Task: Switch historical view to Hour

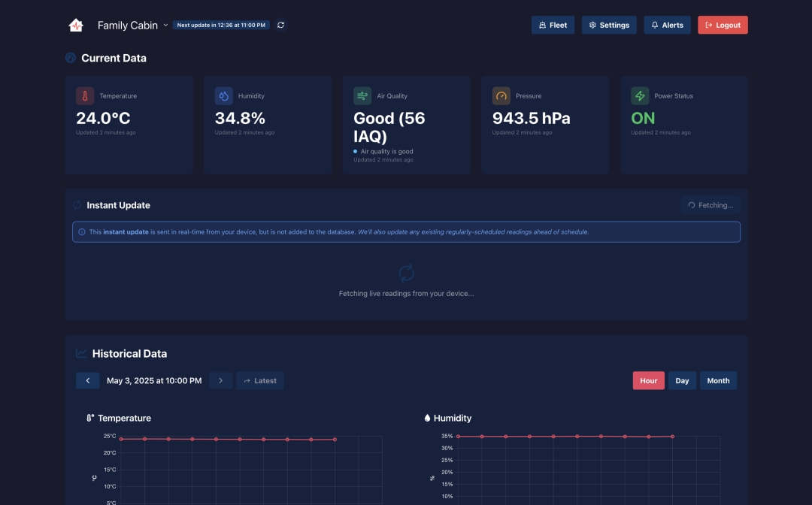Action: (x=648, y=381)
